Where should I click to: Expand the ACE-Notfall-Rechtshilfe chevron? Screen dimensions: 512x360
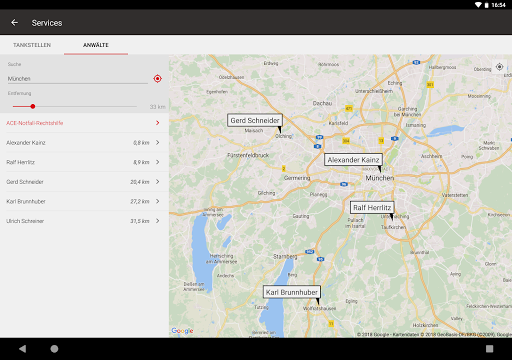pos(158,123)
